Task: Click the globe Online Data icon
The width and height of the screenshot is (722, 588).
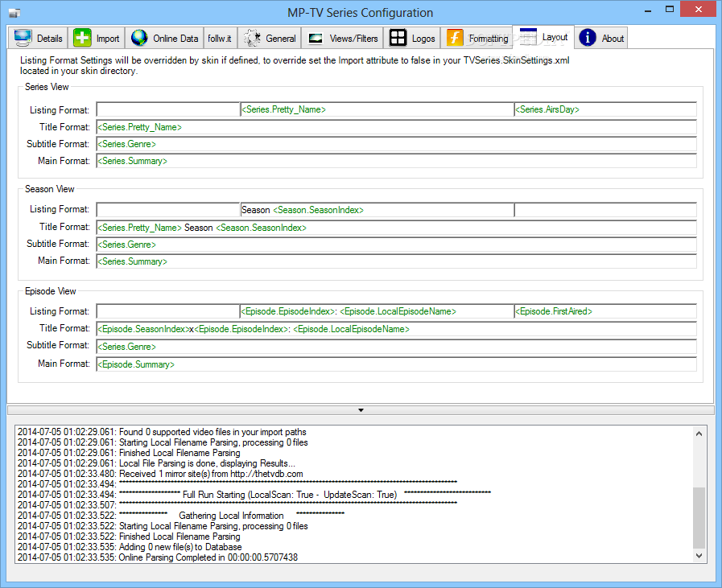Action: point(139,38)
